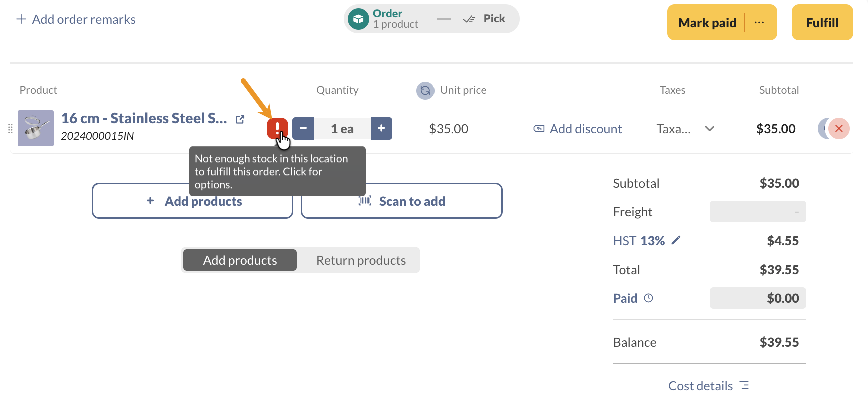Edit HST 13% tax pencil icon
Viewport: 868px width, 409px height.
pyautogui.click(x=676, y=241)
